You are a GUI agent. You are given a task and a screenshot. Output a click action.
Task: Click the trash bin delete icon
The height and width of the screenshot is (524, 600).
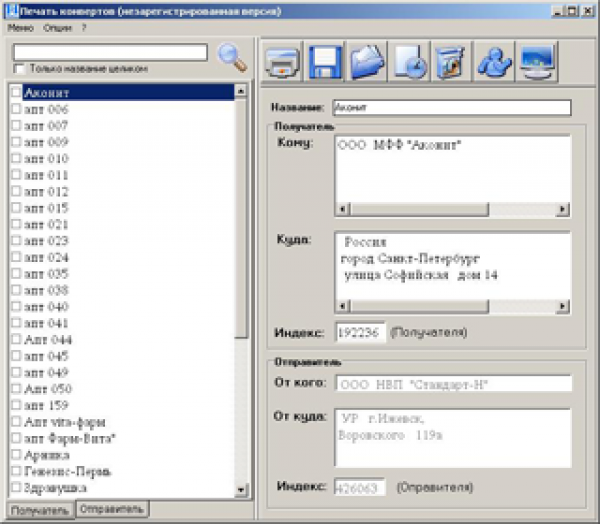(452, 62)
